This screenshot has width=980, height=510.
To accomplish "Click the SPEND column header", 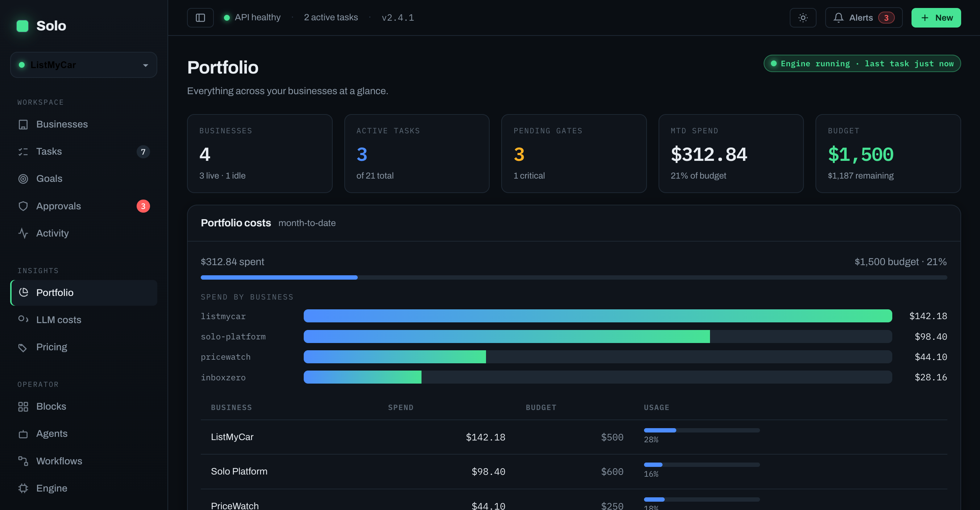I will 400,408.
